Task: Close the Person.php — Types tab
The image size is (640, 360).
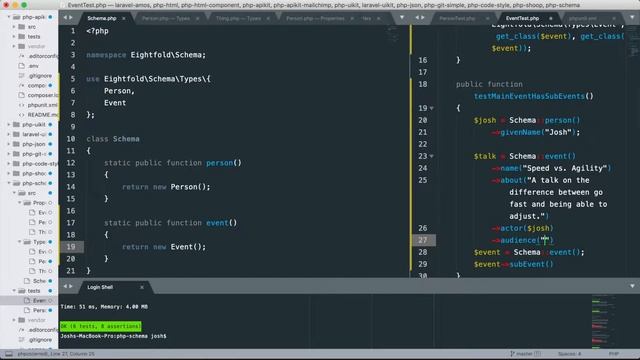Action: [198, 18]
